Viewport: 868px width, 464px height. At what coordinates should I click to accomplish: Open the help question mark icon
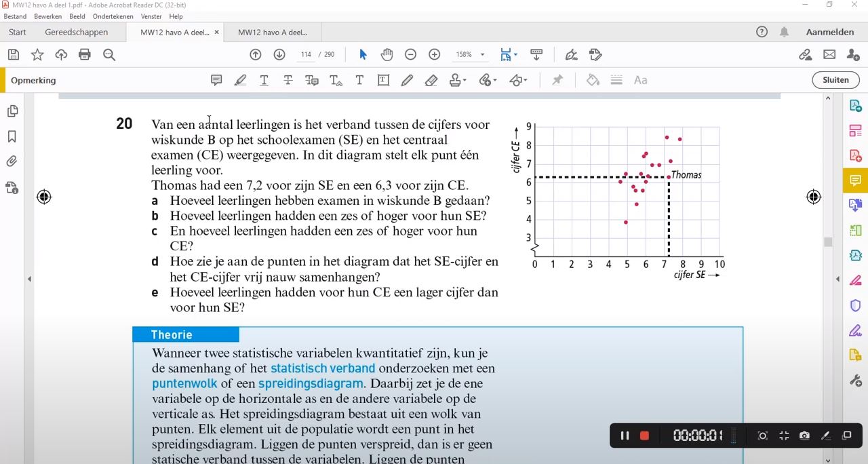tap(762, 32)
